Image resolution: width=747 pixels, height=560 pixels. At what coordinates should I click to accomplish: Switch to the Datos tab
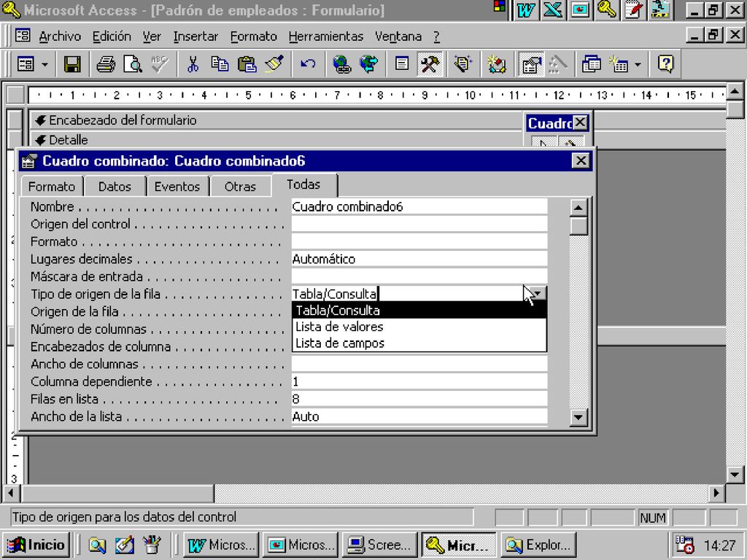click(x=115, y=186)
